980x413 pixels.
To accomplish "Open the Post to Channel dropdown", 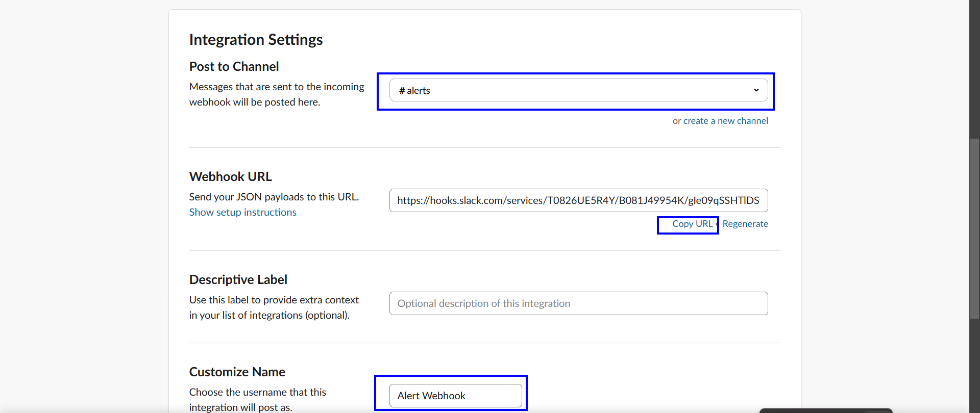I will click(578, 90).
